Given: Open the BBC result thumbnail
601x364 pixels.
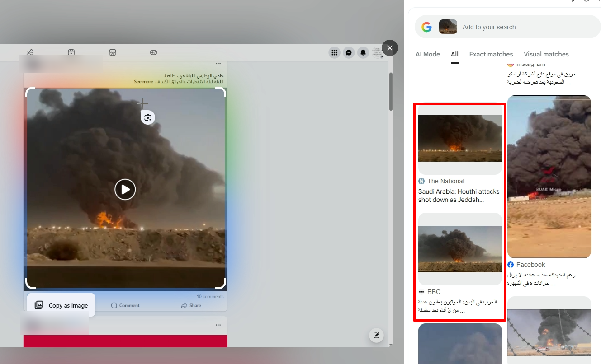Looking at the screenshot, I should click(x=460, y=249).
